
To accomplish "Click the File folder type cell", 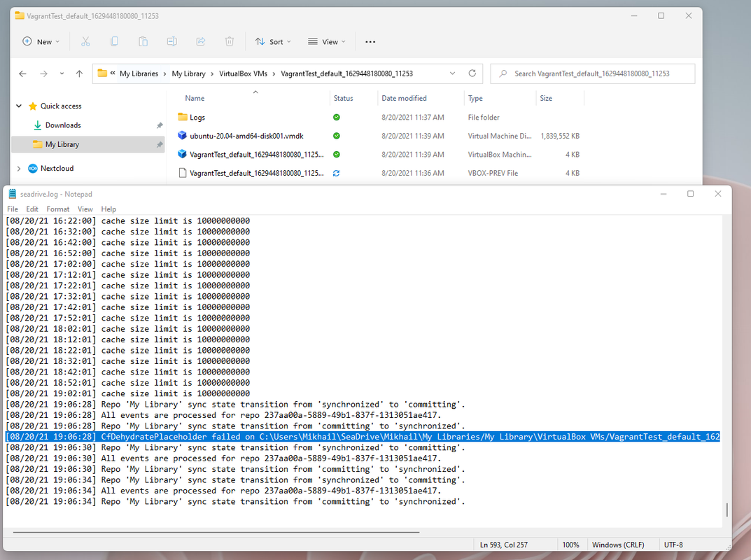I will 484,118.
